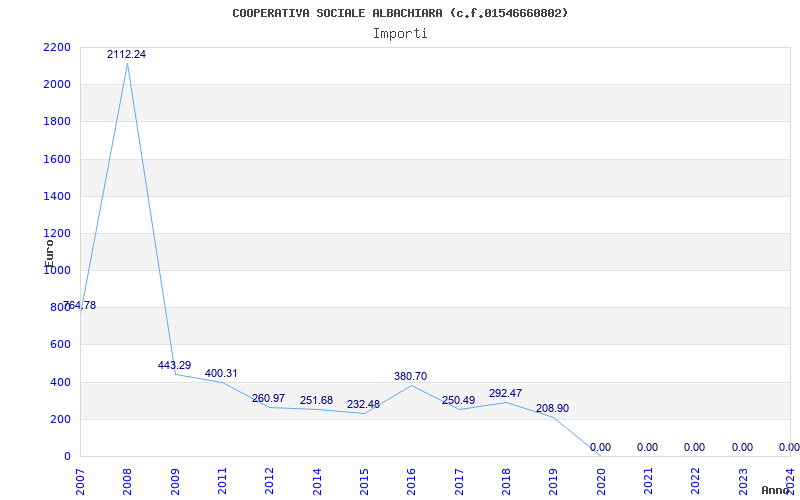The image size is (800, 500).
Task: Click the Anno x-axis title
Action: coord(776,490)
